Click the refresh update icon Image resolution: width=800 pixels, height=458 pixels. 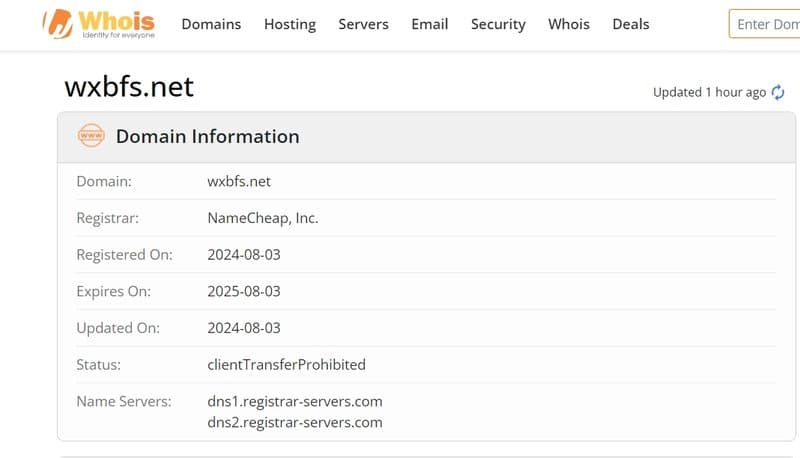click(x=778, y=92)
